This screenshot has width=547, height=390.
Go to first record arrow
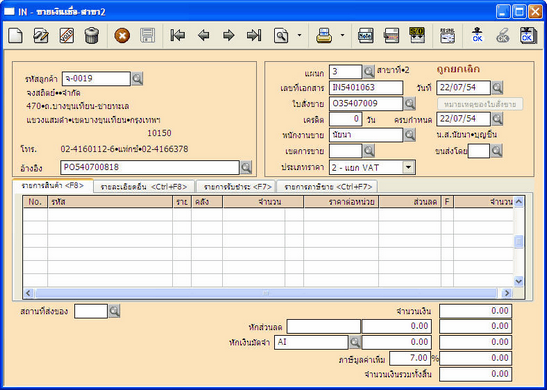[x=178, y=36]
